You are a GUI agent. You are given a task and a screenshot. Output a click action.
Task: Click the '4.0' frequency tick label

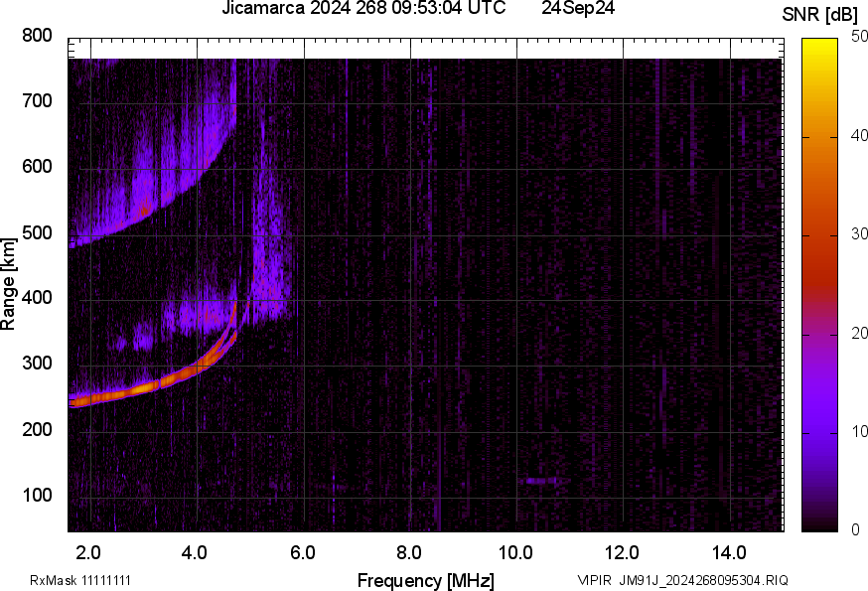pos(195,552)
